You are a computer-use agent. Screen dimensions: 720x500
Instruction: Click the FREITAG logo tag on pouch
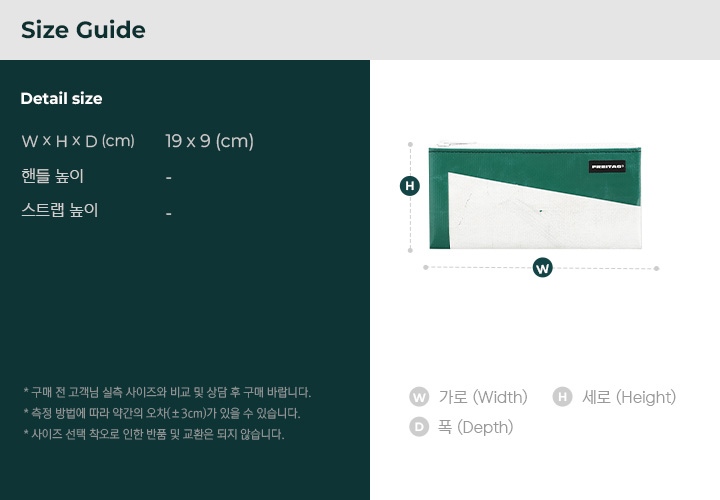[x=607, y=166]
